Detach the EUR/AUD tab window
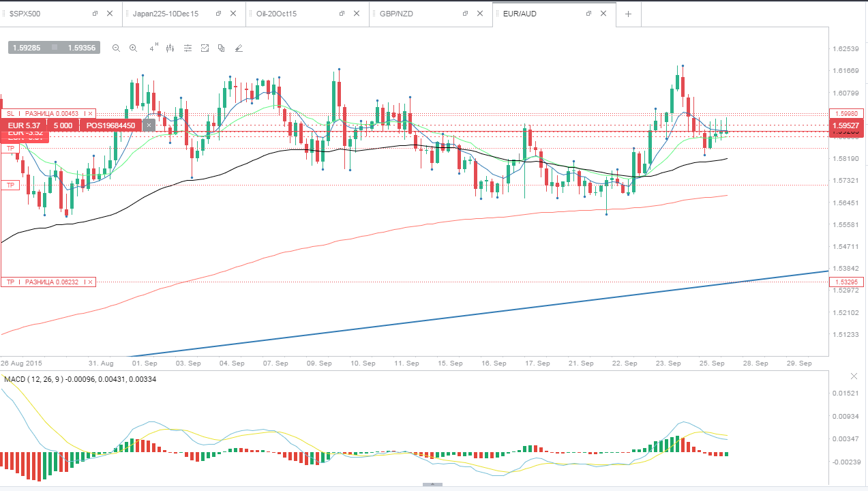868x491 pixels. tap(588, 14)
